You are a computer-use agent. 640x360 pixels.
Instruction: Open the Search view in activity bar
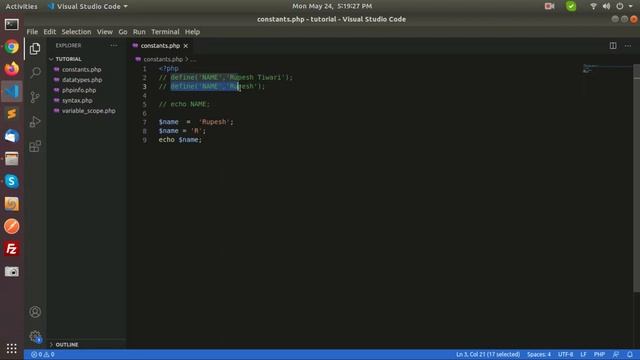(35, 73)
